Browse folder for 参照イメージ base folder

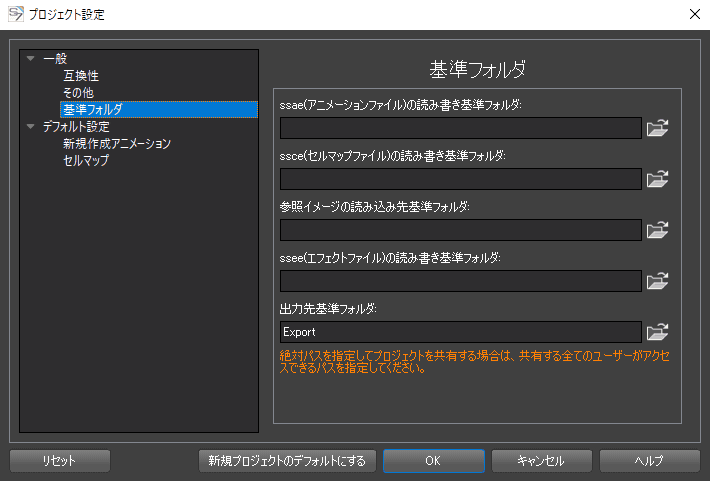point(657,230)
